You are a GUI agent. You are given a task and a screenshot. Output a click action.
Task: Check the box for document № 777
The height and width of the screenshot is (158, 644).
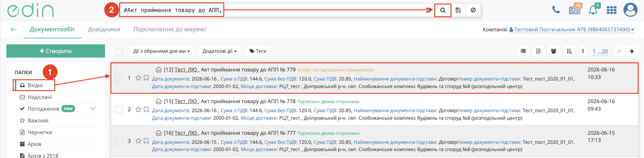pos(119,141)
